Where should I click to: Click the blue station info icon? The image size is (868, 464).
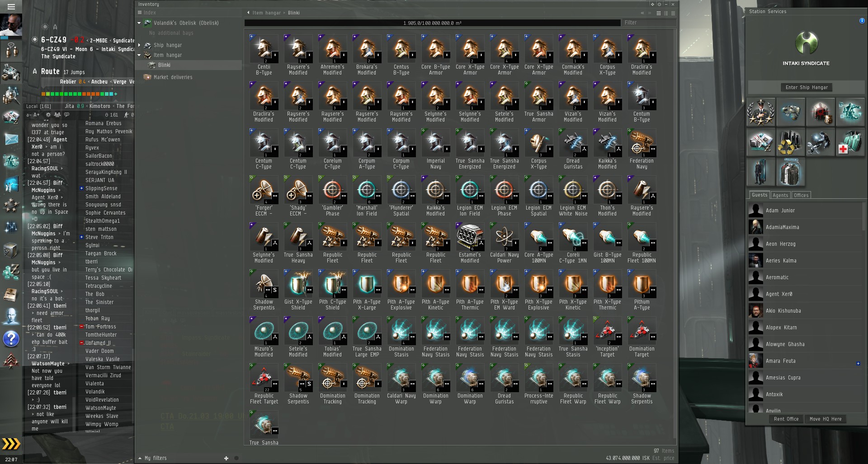point(862,21)
